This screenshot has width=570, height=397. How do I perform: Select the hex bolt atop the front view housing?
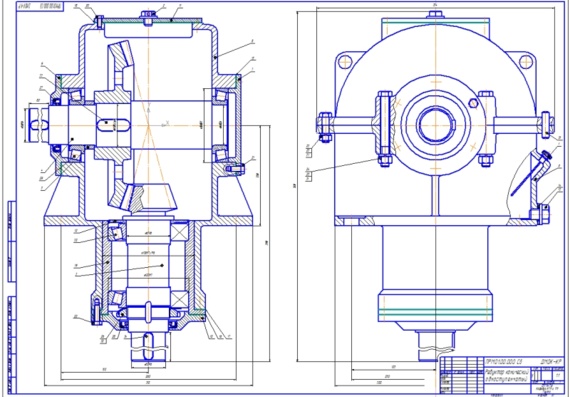(435, 15)
